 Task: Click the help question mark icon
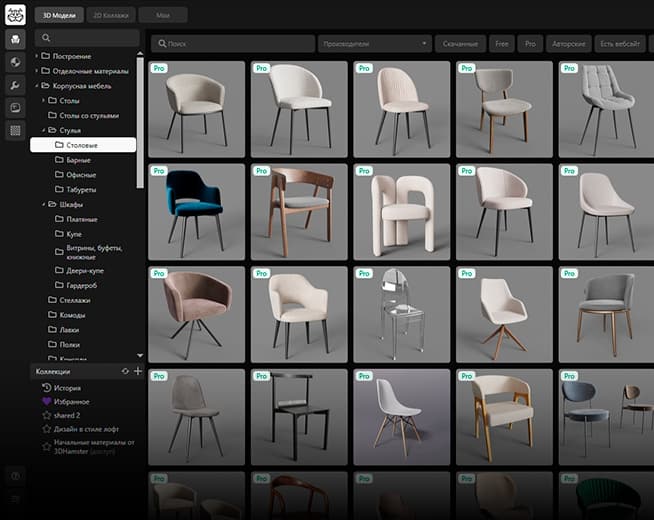click(15, 476)
